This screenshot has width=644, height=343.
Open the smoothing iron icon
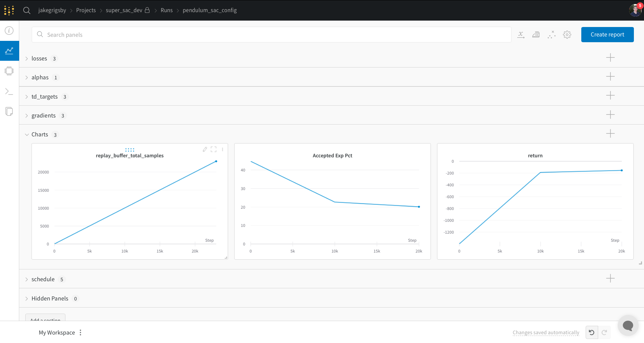536,35
